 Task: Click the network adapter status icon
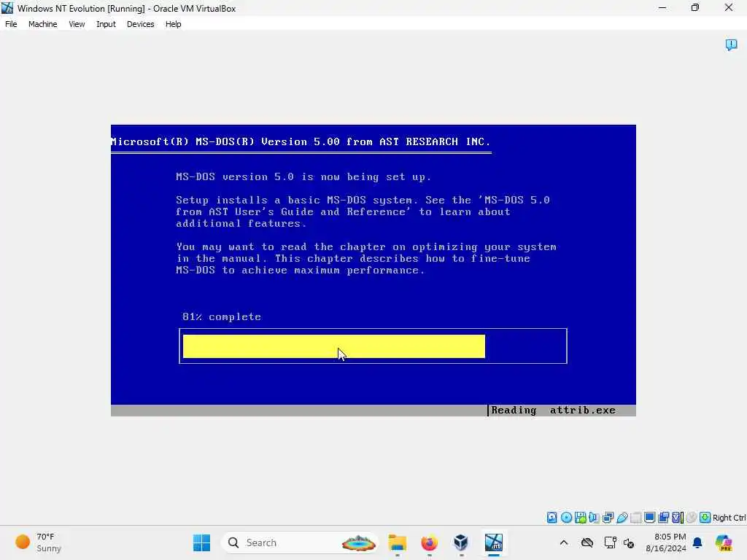[x=608, y=518]
